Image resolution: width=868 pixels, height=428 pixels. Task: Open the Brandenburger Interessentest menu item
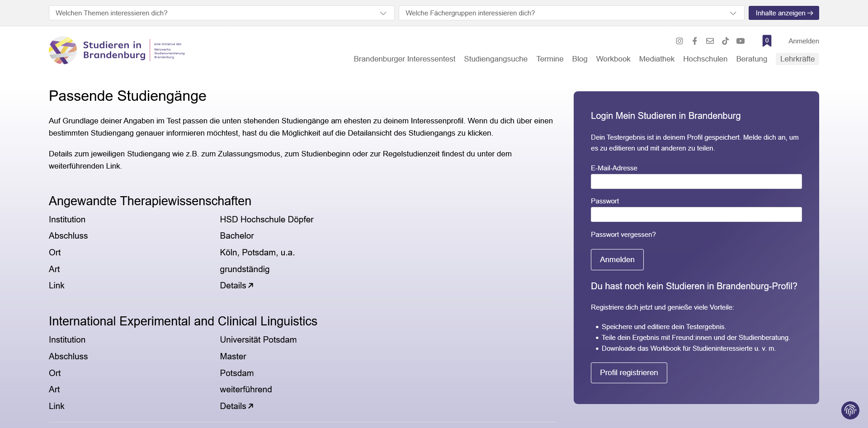[404, 59]
